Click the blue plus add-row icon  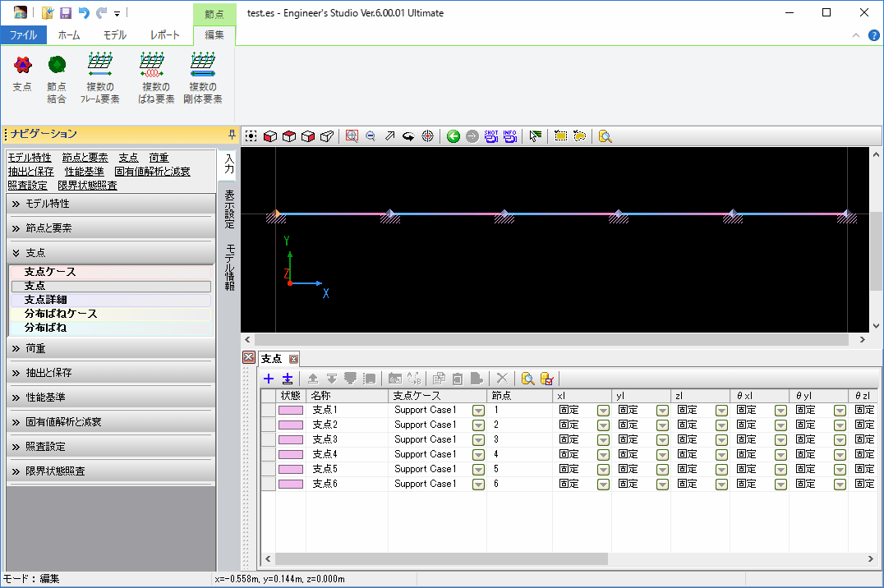[269, 379]
